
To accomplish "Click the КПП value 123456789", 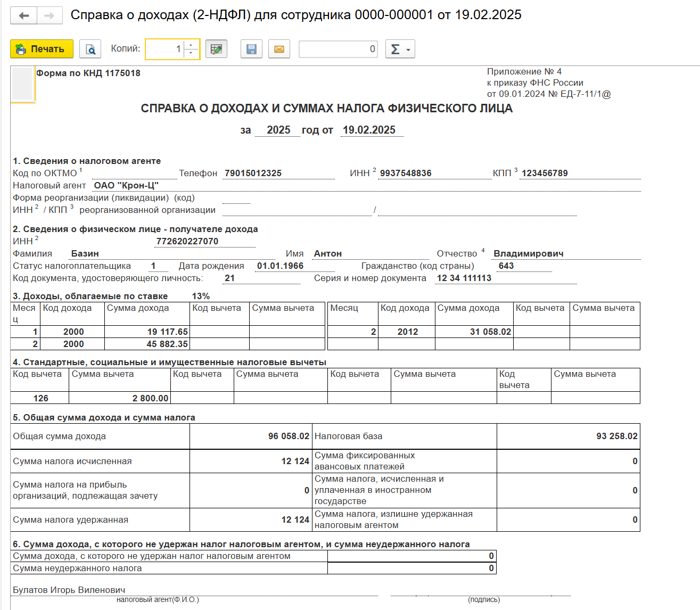I will point(545,174).
